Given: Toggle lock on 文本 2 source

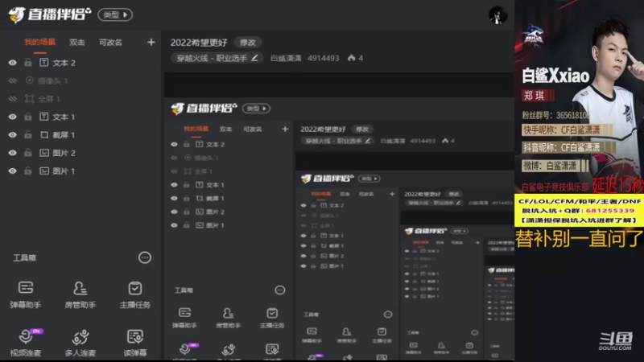Looking at the screenshot, I should point(28,63).
